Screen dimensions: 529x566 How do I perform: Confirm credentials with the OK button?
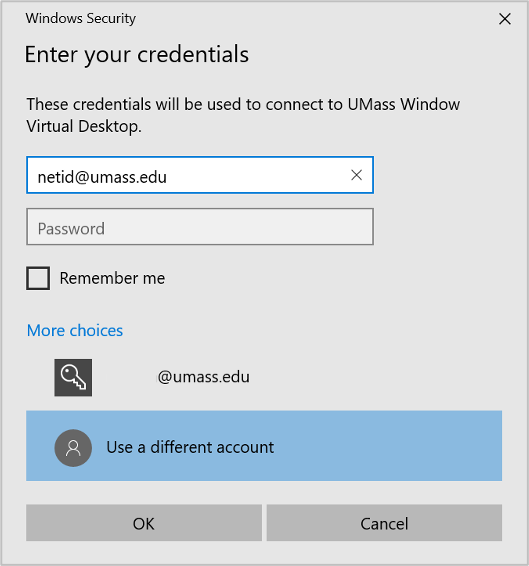(x=144, y=523)
